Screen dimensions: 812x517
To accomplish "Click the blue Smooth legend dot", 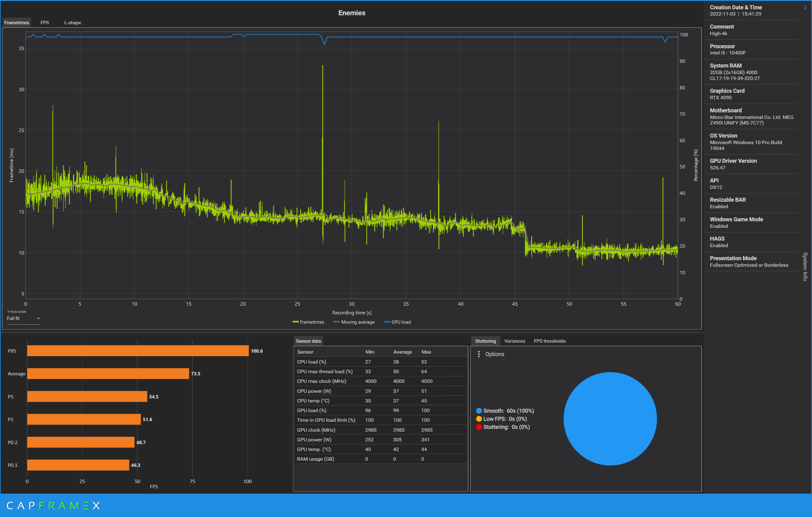I will [x=479, y=411].
